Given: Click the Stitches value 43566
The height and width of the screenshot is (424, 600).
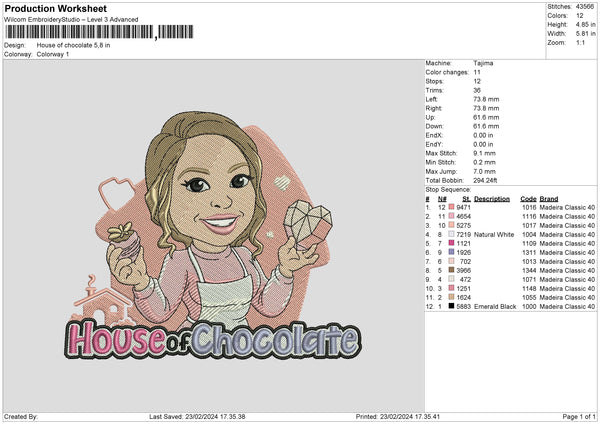Looking at the screenshot, I should (x=585, y=7).
